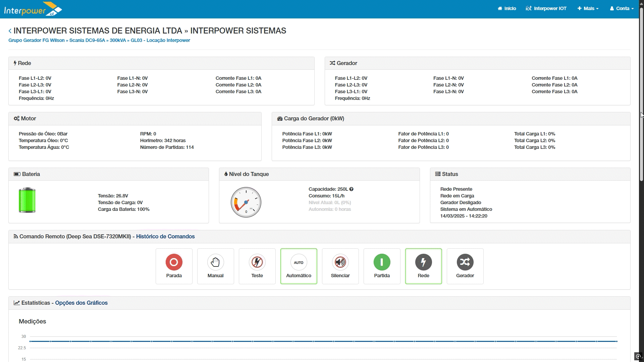The width and height of the screenshot is (644, 362).
Task: Toggle Automático remote command mode
Action: pyautogui.click(x=299, y=266)
